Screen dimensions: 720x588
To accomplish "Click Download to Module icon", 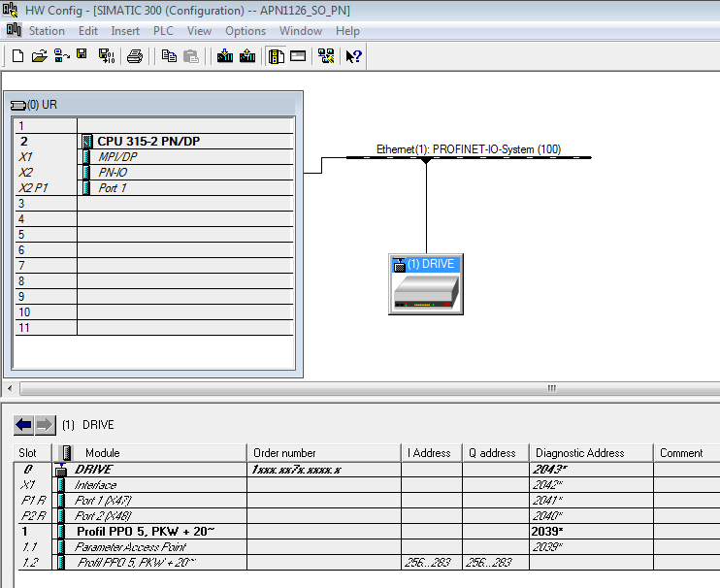I will pos(225,56).
